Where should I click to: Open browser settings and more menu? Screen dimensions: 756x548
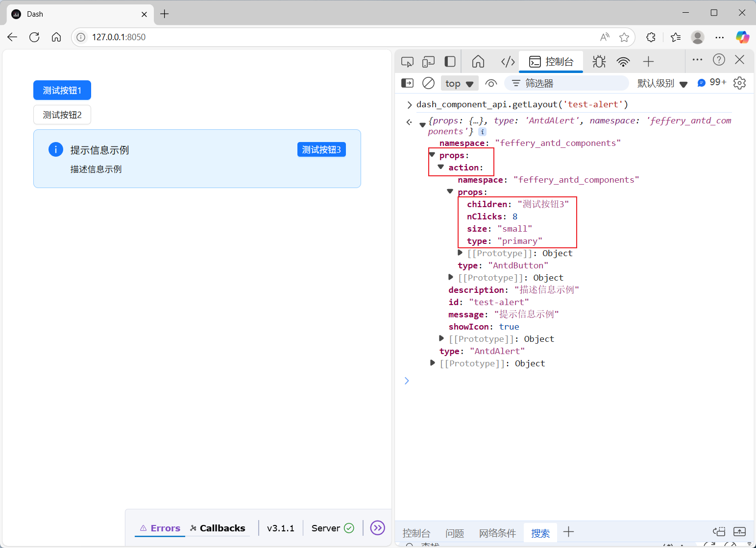[x=719, y=37]
